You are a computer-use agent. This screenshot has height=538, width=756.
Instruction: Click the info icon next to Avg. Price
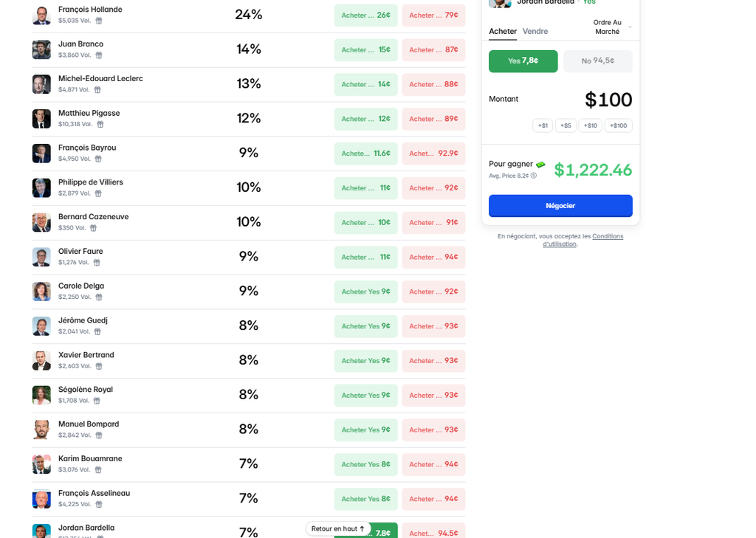534,176
